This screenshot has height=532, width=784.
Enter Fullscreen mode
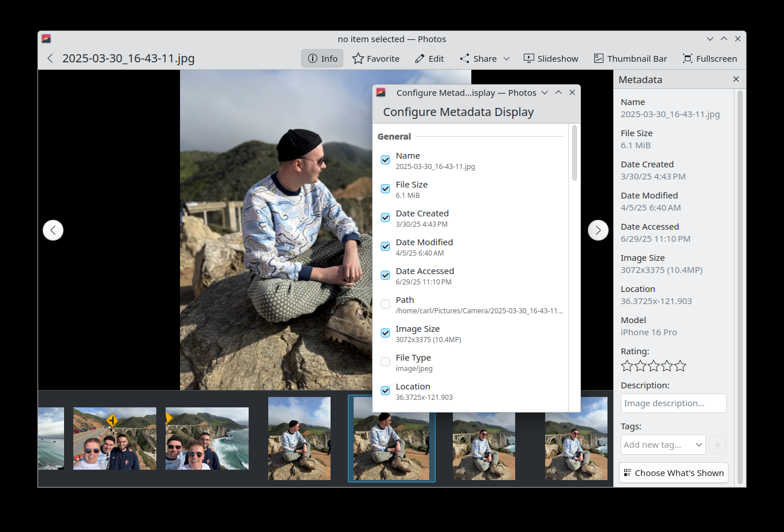click(710, 58)
